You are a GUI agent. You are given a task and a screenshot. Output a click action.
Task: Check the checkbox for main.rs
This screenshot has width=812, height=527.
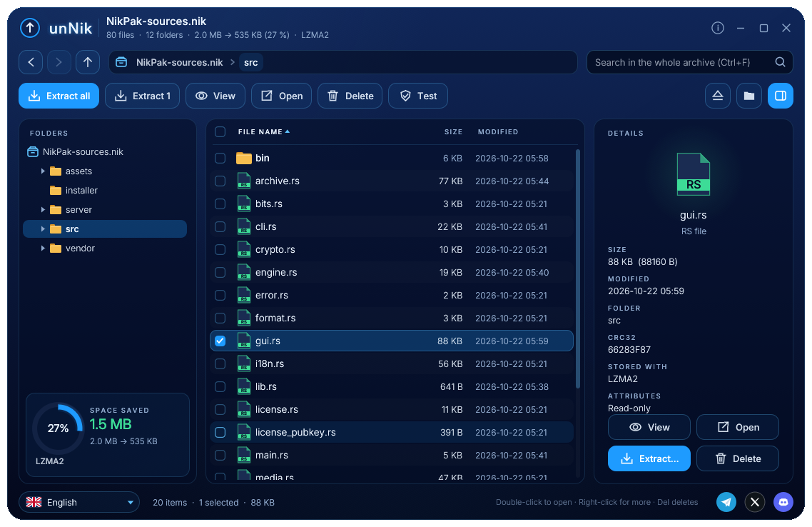(x=220, y=455)
